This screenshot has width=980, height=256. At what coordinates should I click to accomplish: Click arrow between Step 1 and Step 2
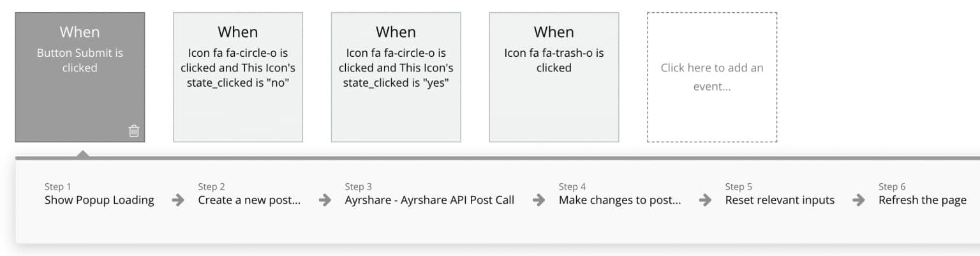(177, 200)
